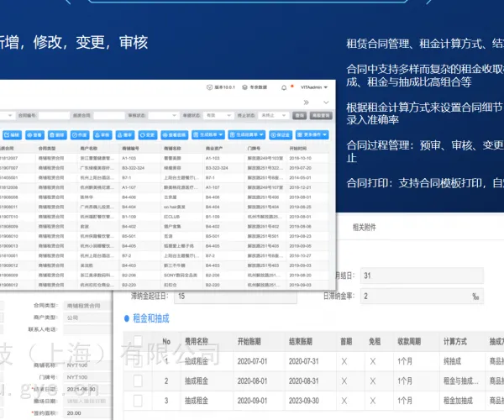Image resolution: width=504 pixels, height=420 pixels.
Task: Click 结束账期 cell 2023-09-30
Action: [x=304, y=401]
